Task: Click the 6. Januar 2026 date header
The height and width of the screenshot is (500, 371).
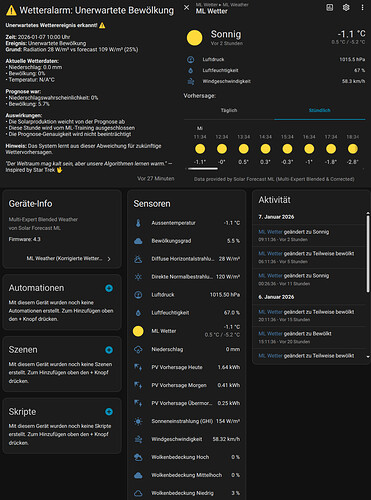Action: [x=276, y=297]
